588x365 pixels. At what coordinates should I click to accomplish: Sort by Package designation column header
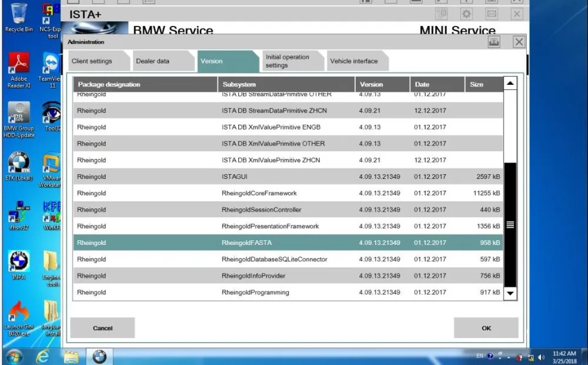(x=145, y=84)
